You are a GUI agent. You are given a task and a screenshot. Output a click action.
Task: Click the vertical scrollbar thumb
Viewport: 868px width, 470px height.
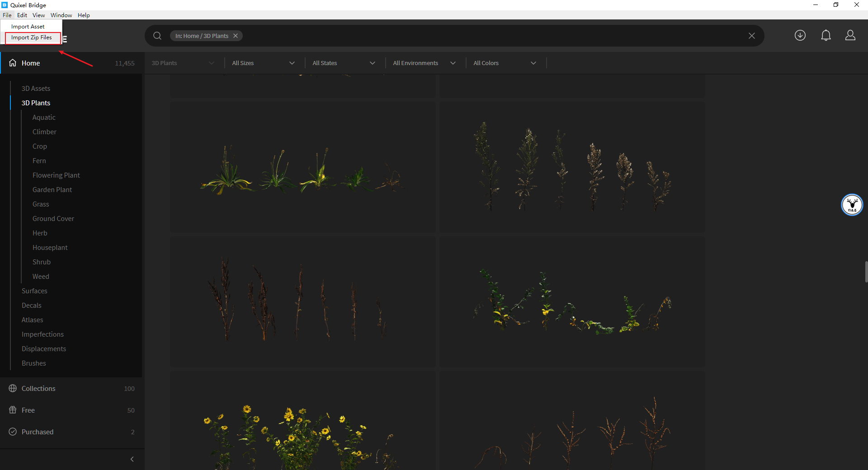tap(866, 272)
